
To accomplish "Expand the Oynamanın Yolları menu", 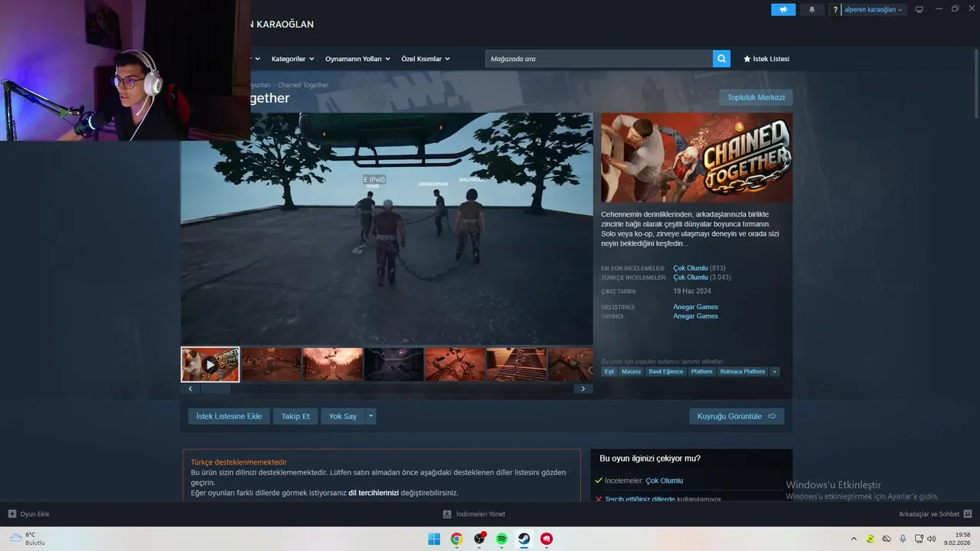I will click(358, 59).
